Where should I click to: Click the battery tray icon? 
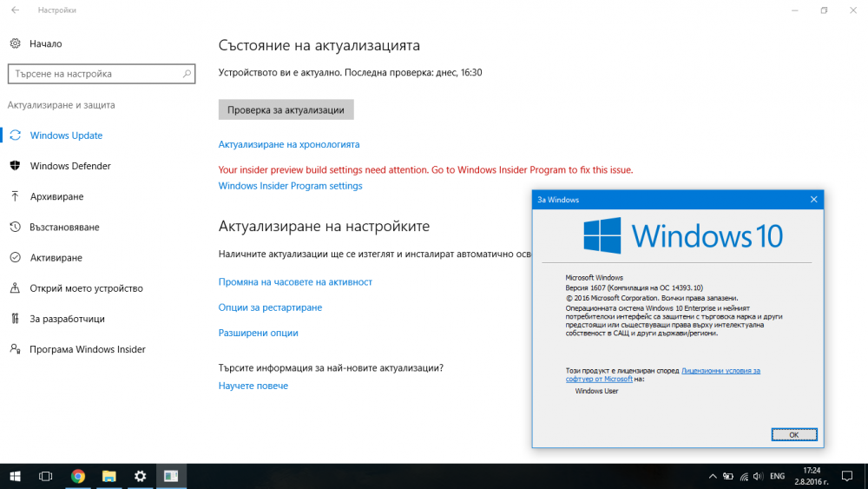click(x=728, y=476)
